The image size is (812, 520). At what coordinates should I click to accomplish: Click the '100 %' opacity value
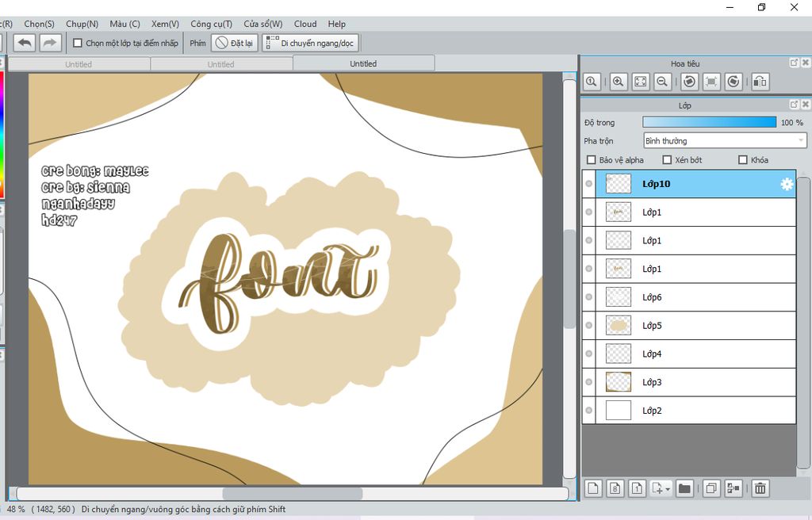(792, 122)
